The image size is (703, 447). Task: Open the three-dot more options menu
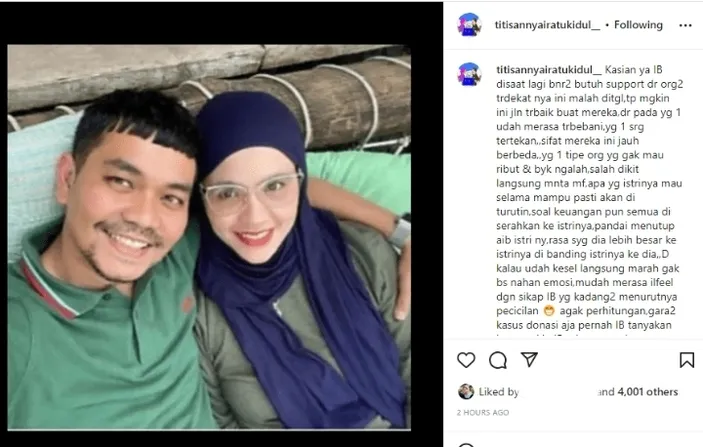[686, 26]
